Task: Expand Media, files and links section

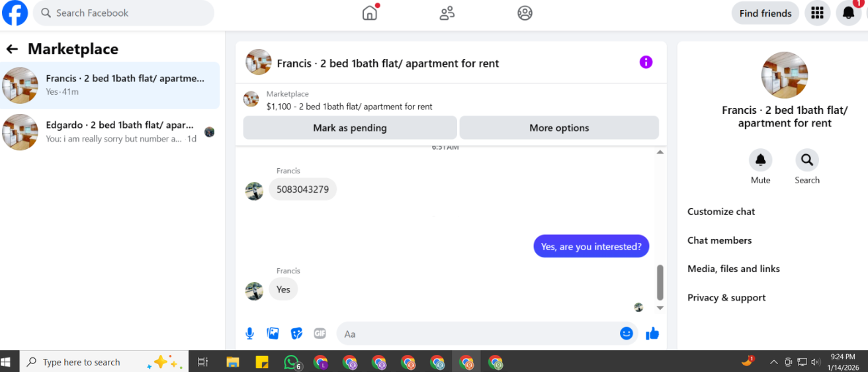Action: pyautogui.click(x=734, y=269)
